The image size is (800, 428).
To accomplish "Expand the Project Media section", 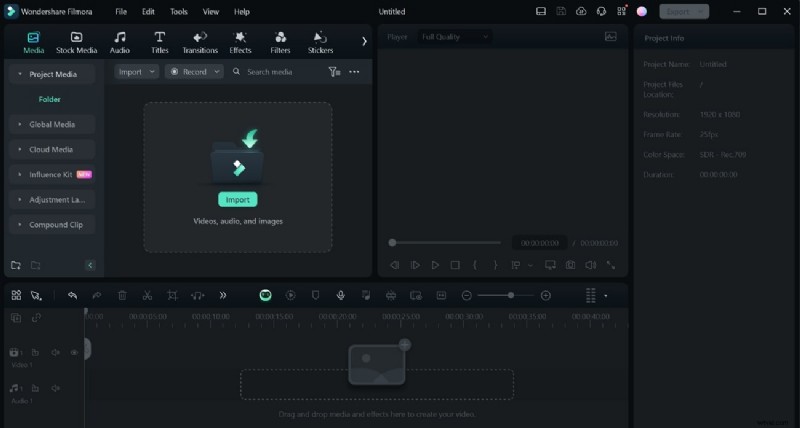I will coord(52,74).
